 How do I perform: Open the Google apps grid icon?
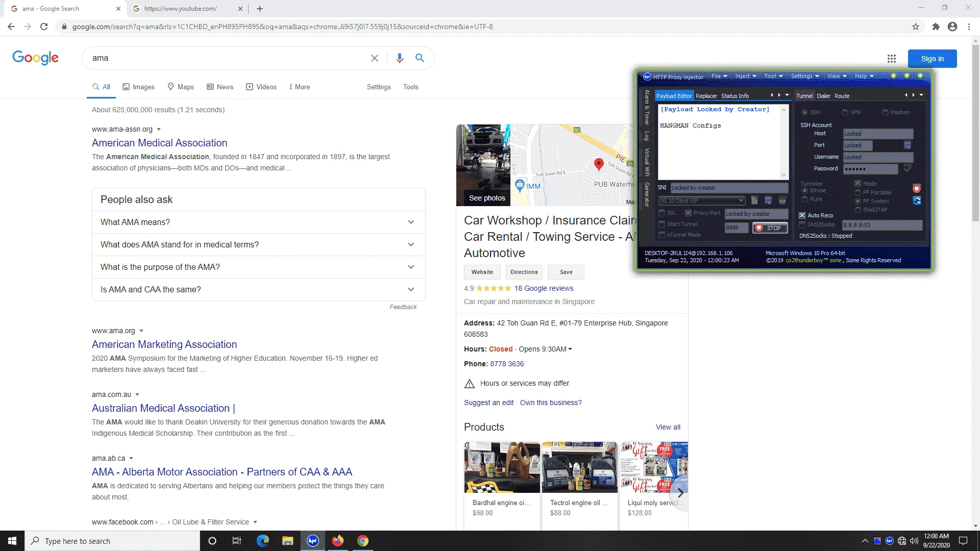[892, 59]
